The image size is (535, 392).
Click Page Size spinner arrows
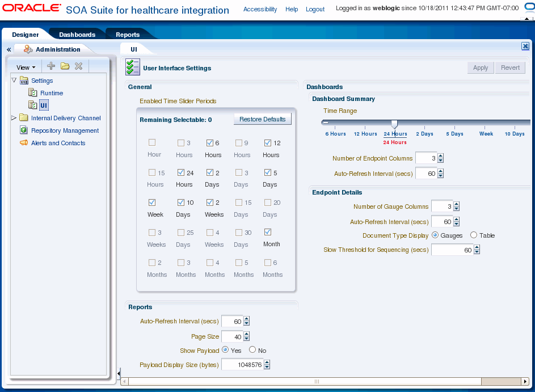247,336
